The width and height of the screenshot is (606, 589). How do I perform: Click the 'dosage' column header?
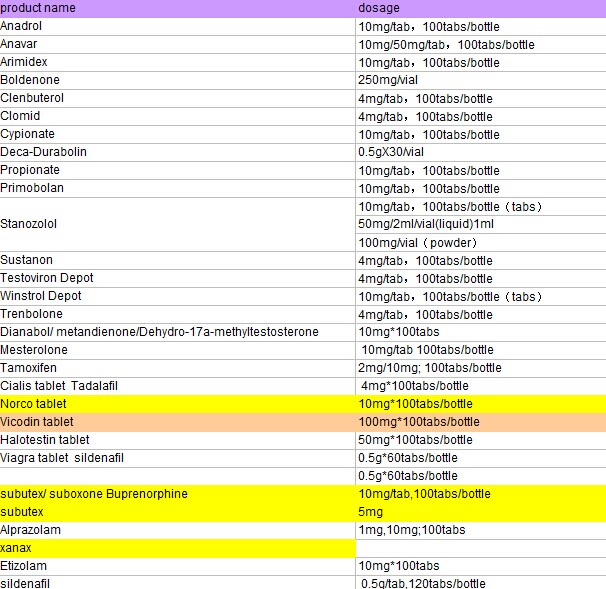point(481,9)
